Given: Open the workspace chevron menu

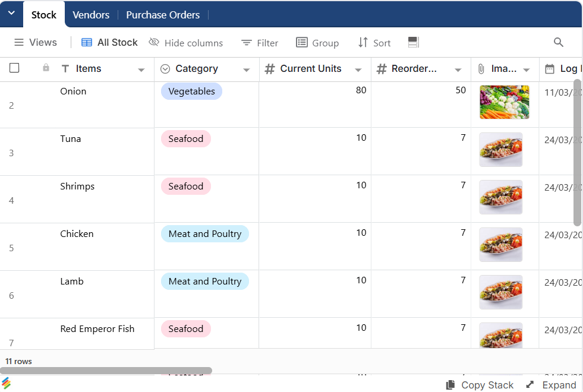Looking at the screenshot, I should (x=11, y=14).
